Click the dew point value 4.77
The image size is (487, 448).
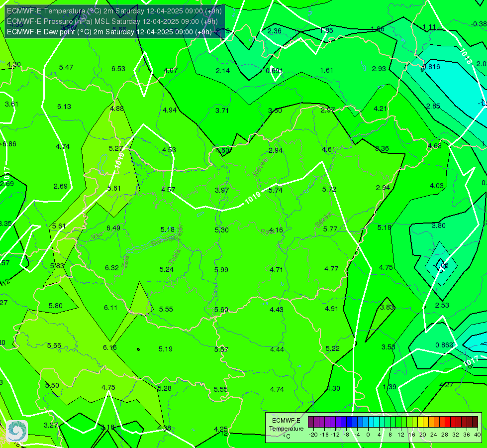[x=331, y=269]
